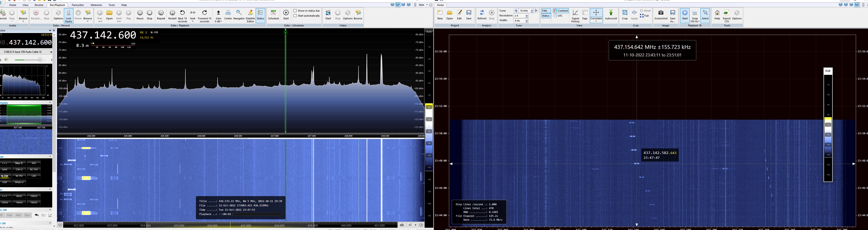Switch to the Receive ribbon tab
The width and height of the screenshot is (868, 230).
point(39,5)
